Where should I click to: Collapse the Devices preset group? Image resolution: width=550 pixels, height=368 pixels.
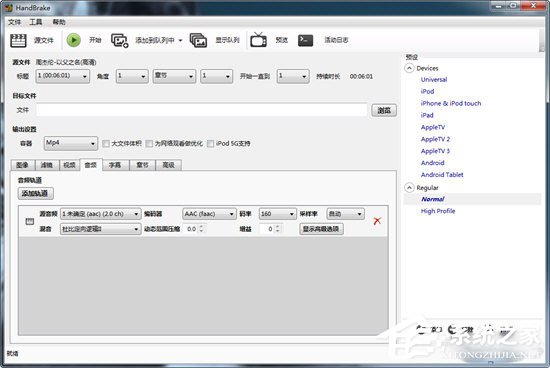409,68
